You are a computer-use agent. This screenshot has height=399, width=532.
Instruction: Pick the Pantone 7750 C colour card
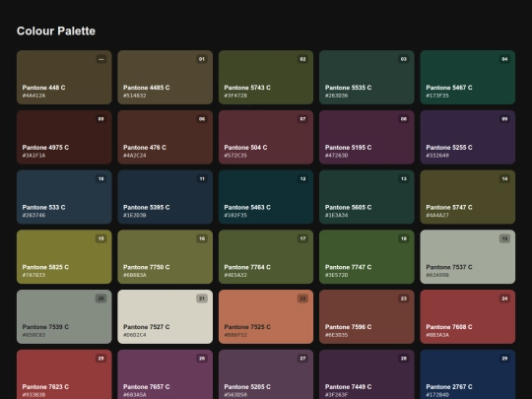click(165, 257)
